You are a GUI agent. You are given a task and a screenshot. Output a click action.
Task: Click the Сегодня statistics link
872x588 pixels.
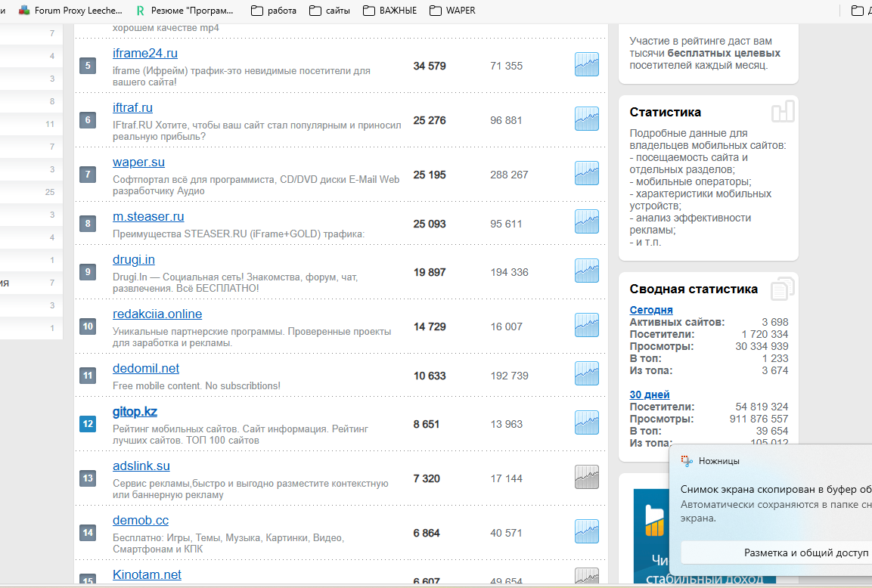[651, 310]
